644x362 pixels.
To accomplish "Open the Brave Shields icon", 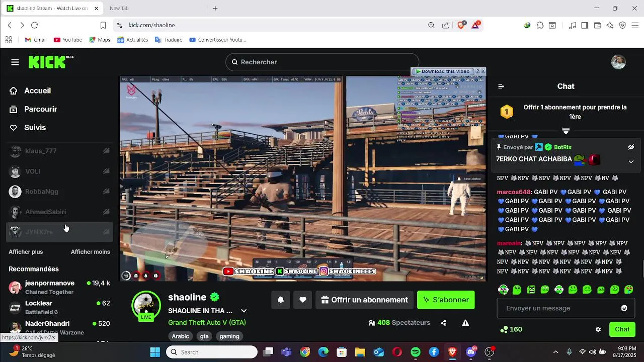I will 461,25.
